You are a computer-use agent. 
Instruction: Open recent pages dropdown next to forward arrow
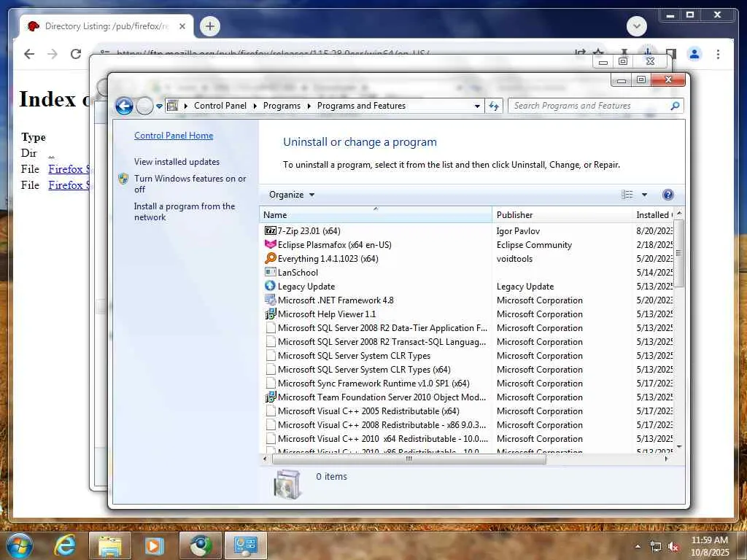159,106
